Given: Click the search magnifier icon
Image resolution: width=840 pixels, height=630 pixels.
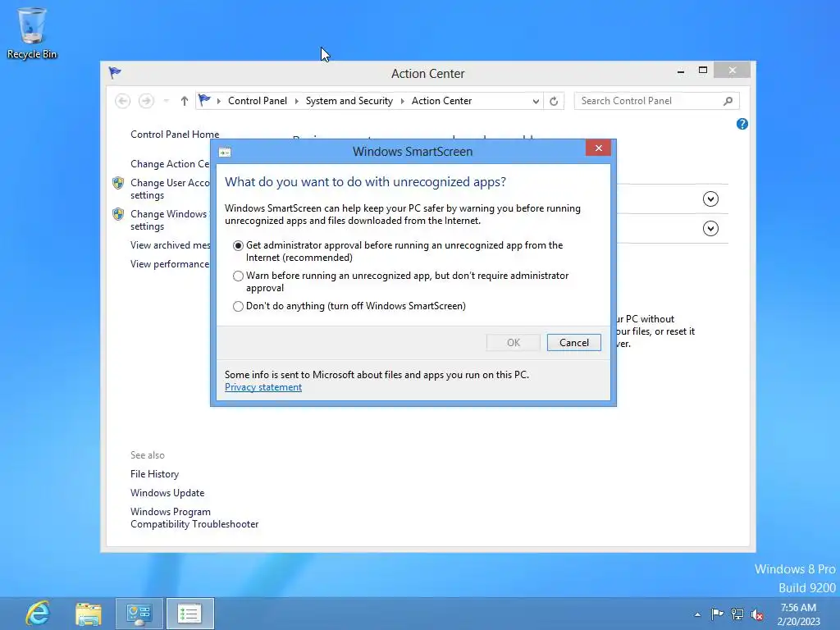Looking at the screenshot, I should click(728, 101).
